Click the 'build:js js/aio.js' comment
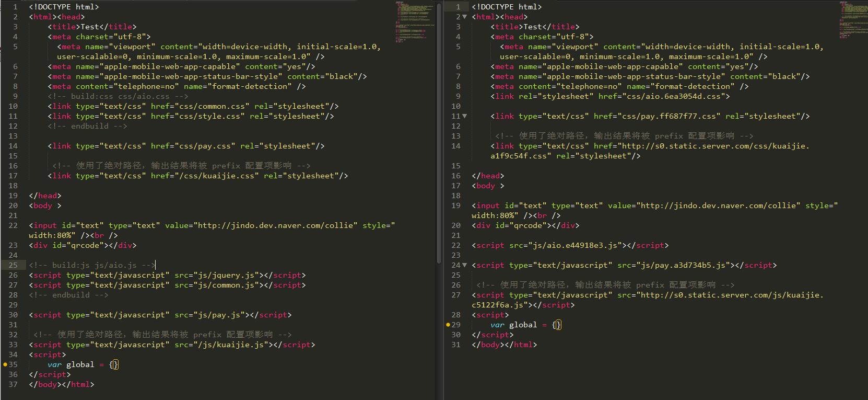This screenshot has width=868, height=400. coord(92,265)
